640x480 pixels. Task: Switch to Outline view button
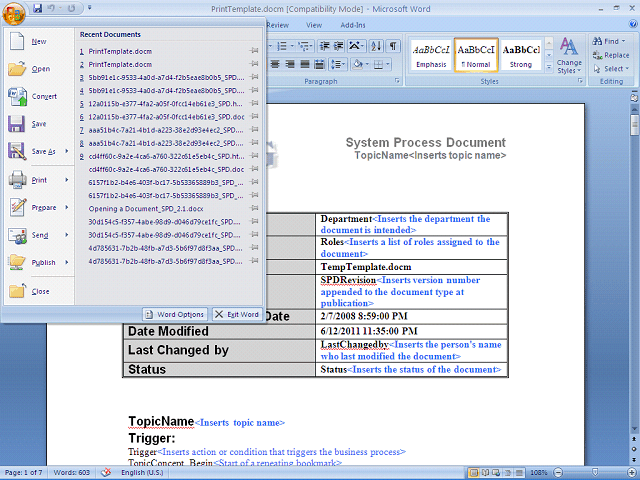pyautogui.click(x=508, y=473)
